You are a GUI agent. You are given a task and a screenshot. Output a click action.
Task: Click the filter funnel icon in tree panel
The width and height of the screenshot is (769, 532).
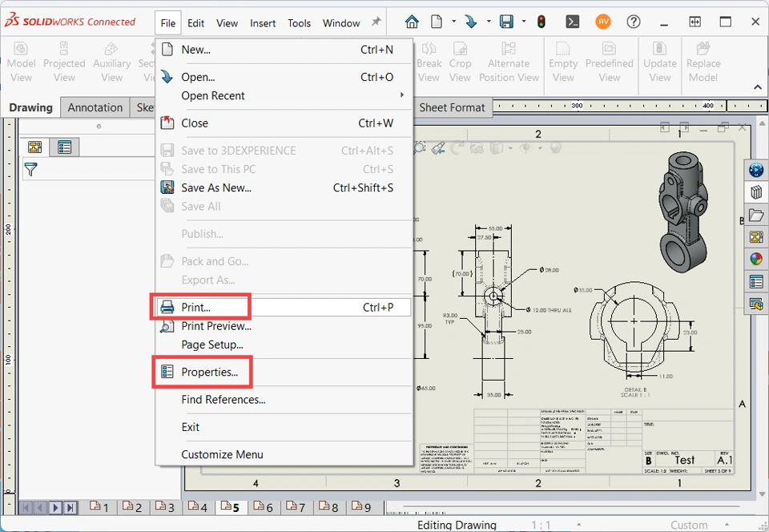[30, 169]
